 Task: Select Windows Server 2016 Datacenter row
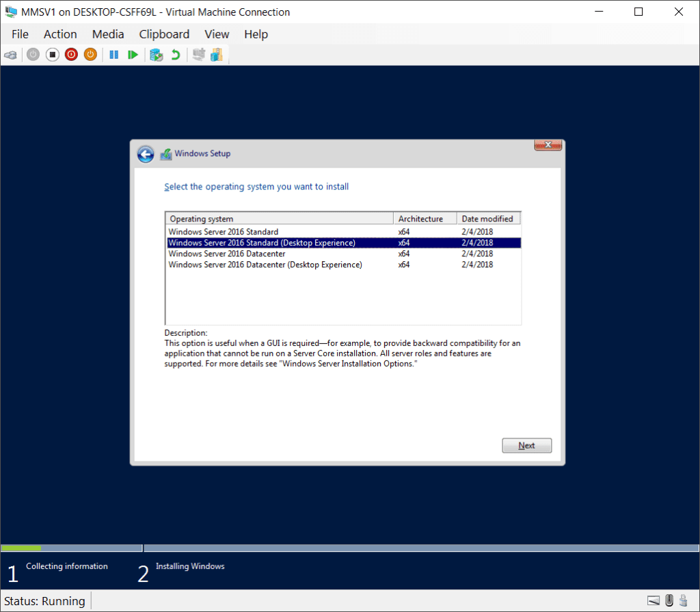[343, 253]
